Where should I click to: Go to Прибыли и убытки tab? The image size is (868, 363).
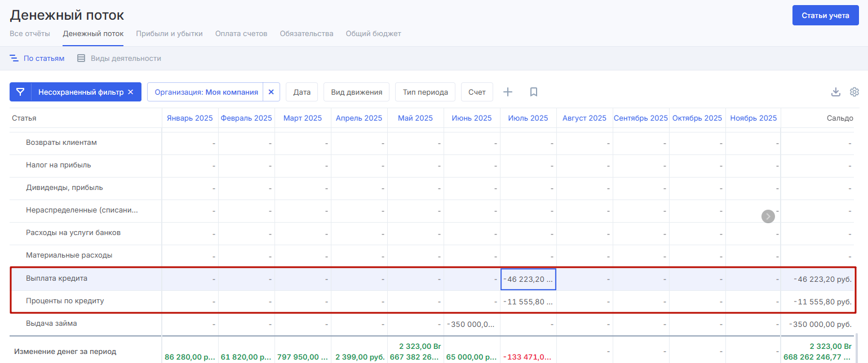coord(169,33)
